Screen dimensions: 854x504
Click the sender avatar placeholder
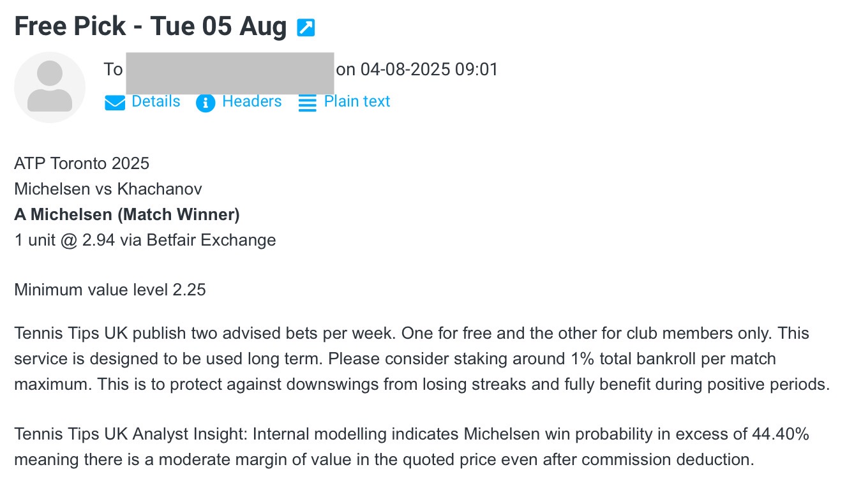50,87
